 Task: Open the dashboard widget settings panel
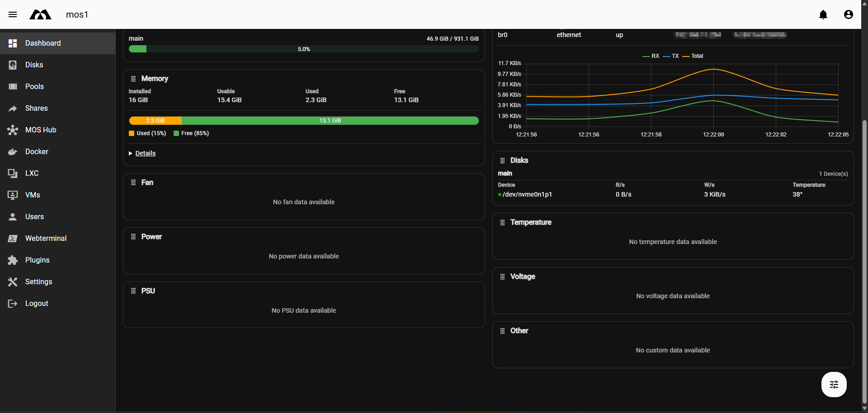point(834,385)
